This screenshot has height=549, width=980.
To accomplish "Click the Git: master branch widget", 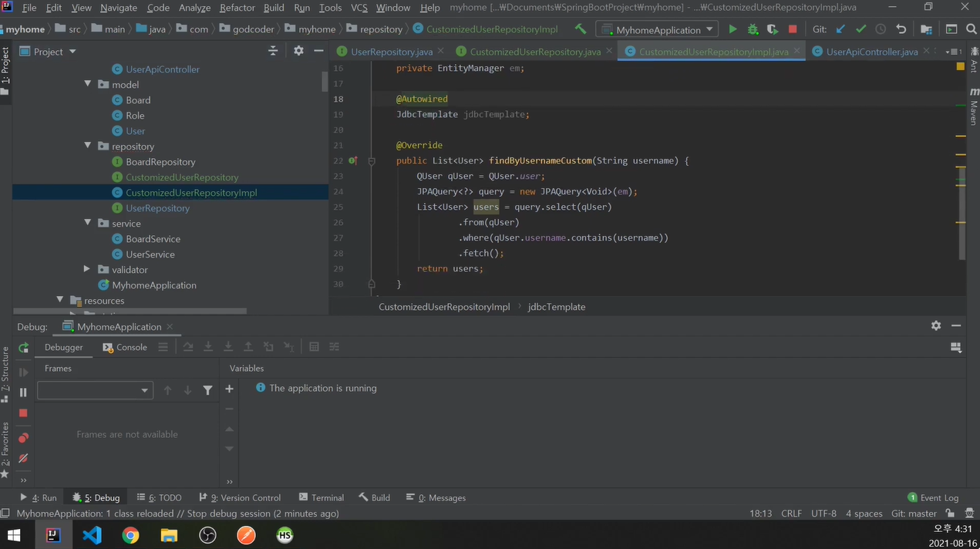I will (914, 514).
